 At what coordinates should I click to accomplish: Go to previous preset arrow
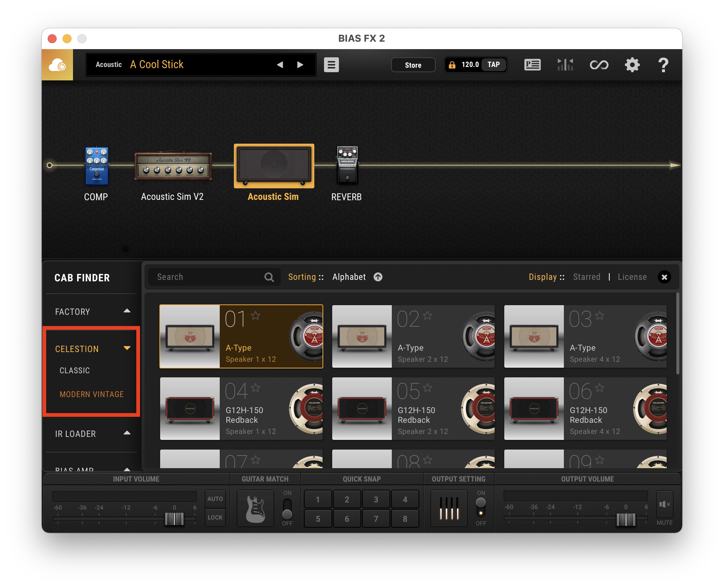point(280,65)
